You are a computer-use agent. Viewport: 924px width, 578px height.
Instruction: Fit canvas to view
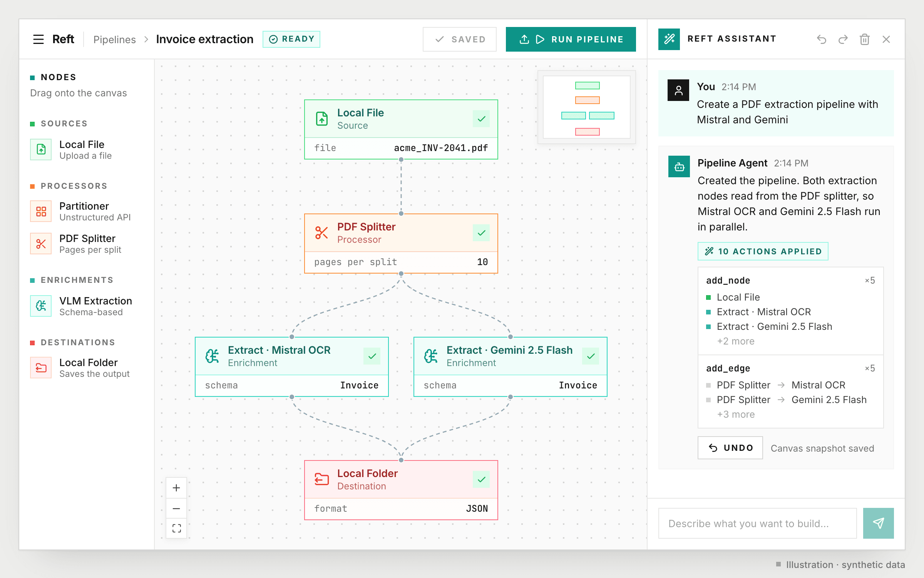pos(176,528)
